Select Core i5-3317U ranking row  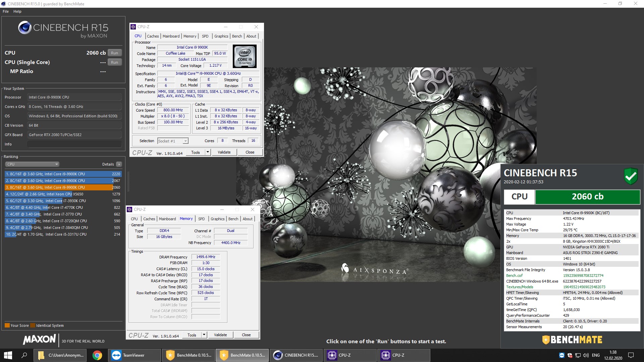pos(63,234)
